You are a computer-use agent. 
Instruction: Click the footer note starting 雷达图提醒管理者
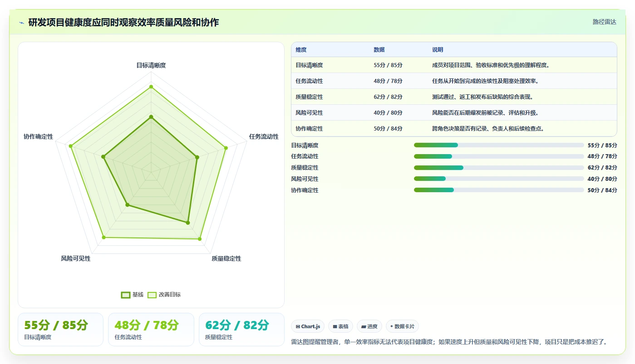pos(449,342)
